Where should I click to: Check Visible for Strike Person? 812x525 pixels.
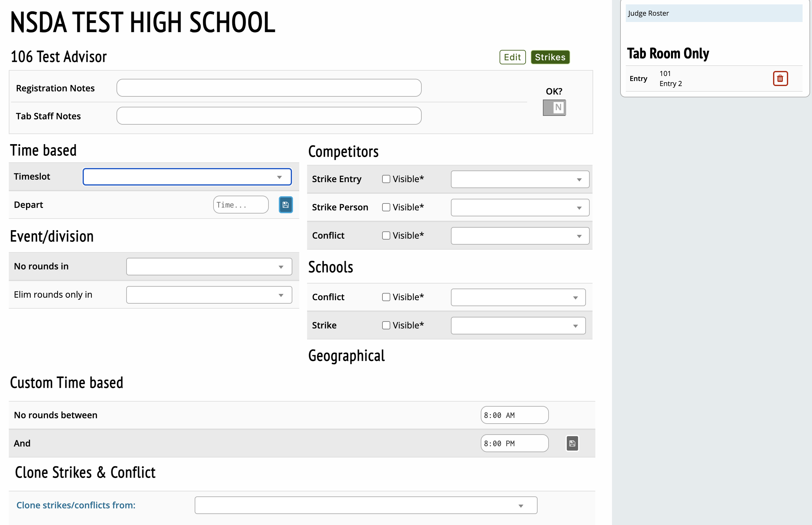pos(386,207)
